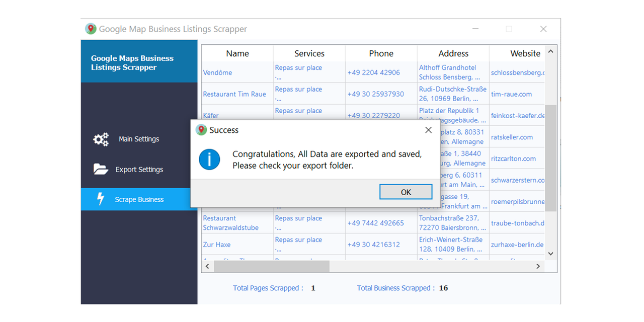644x322 pixels.
Task: Click the total business count 16
Action: tap(443, 288)
